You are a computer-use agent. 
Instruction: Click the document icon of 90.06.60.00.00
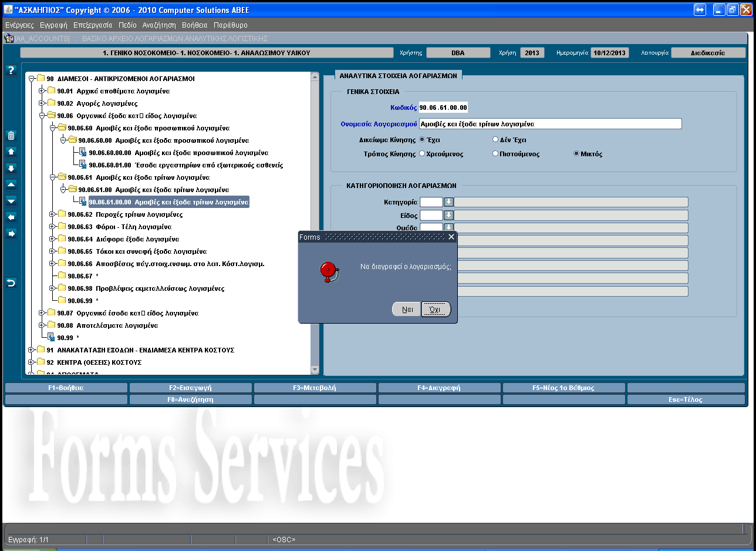coord(83,153)
